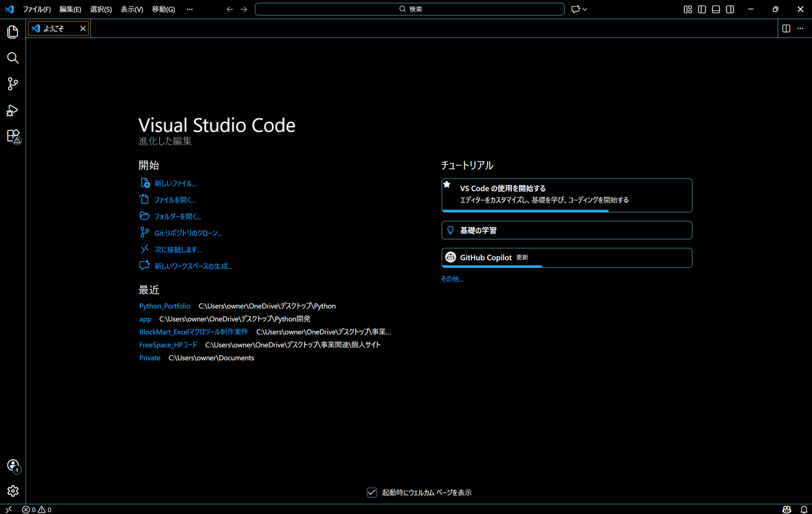This screenshot has height=514, width=812.
Task: Open the chat icon in title bar
Action: pos(575,9)
